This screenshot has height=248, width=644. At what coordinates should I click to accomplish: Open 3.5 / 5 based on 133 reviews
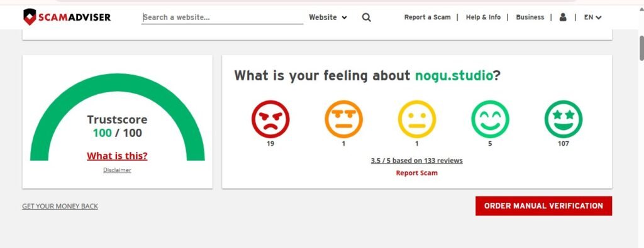tap(416, 161)
